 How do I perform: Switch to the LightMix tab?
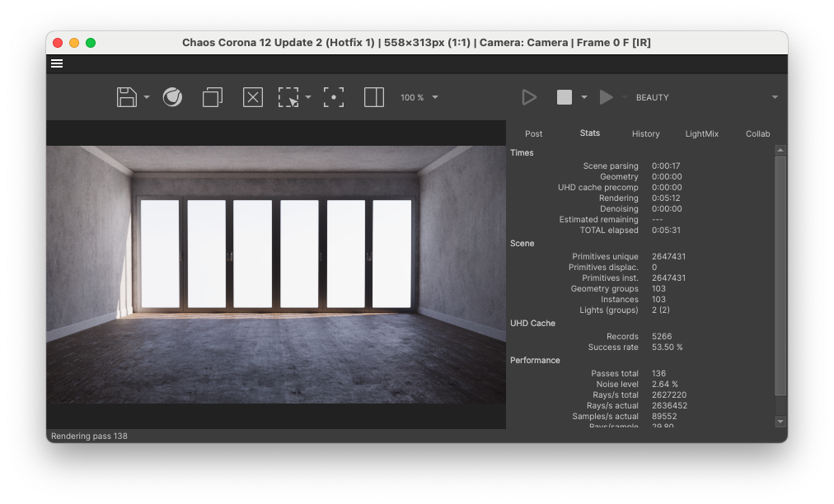[x=701, y=134]
